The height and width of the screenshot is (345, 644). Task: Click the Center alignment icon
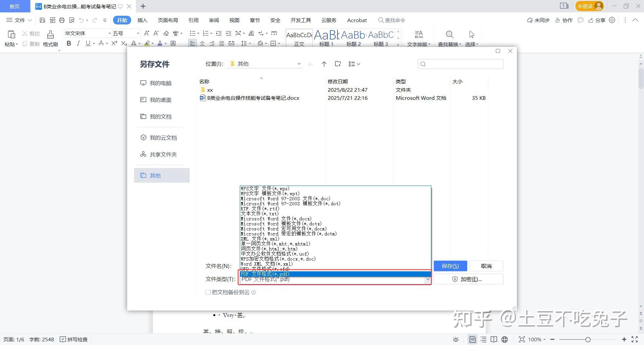202,43
